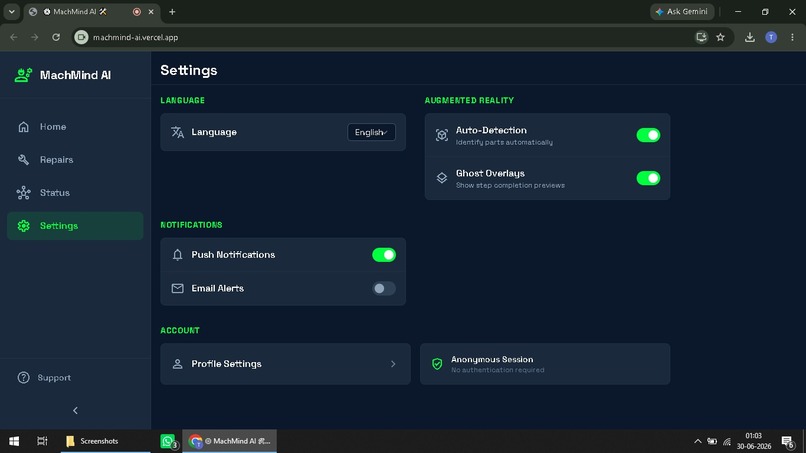Click the Profile Settings person icon
This screenshot has width=806, height=453.
coord(177,364)
